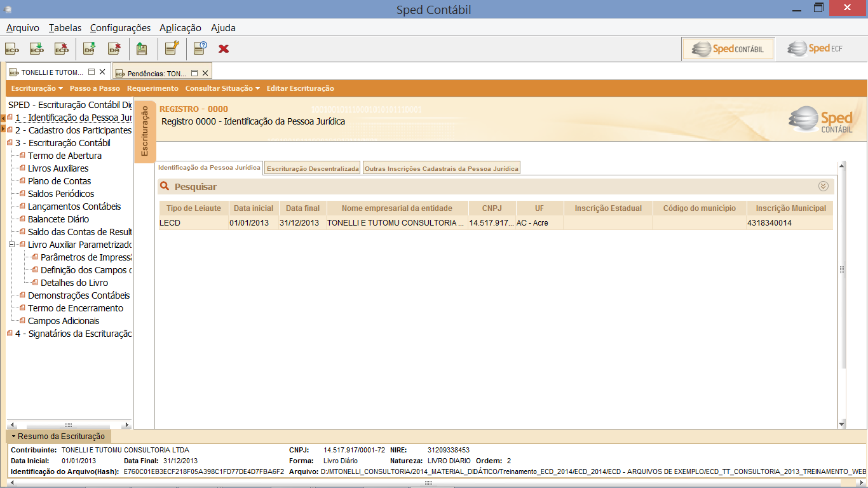Open the Escrituração dropdown in the orange bar

pyautogui.click(x=37, y=88)
